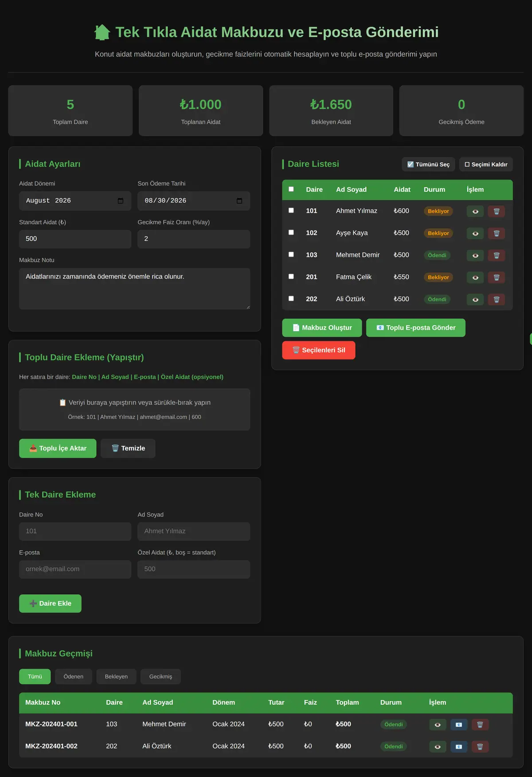
Task: Open the Son Ödeme Tarihi calendar picker
Action: (x=239, y=201)
